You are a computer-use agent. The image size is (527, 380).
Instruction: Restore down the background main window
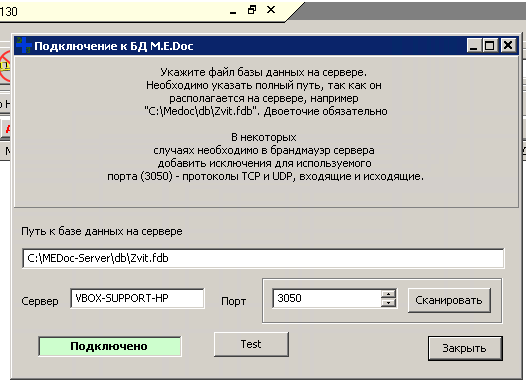pyautogui.click(x=252, y=10)
